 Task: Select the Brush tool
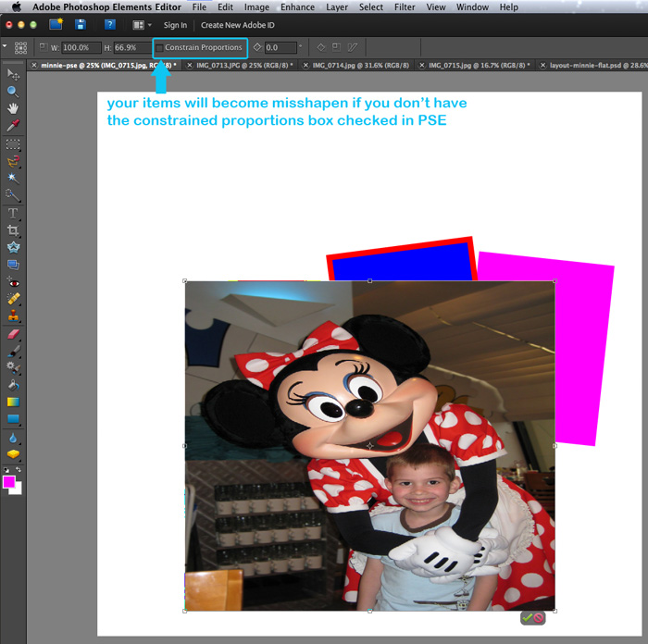(x=13, y=351)
